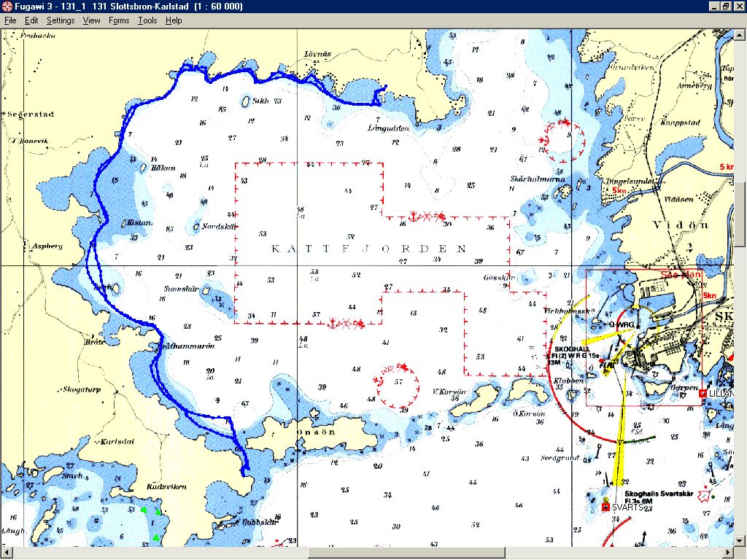Click the Gösskär label

[499, 277]
